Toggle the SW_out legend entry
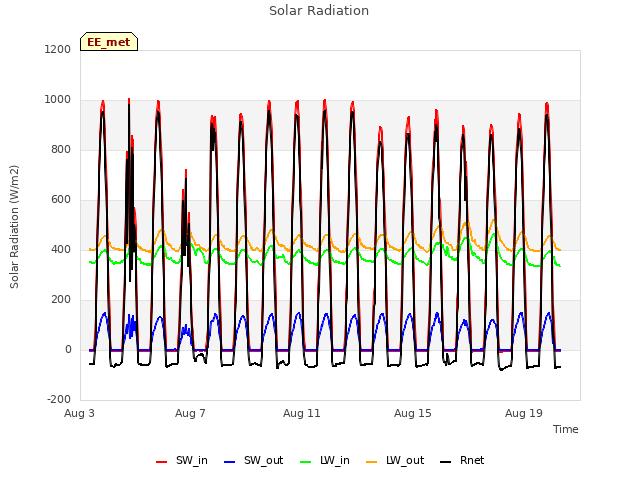Viewport: 640px width, 480px height. coord(253,460)
